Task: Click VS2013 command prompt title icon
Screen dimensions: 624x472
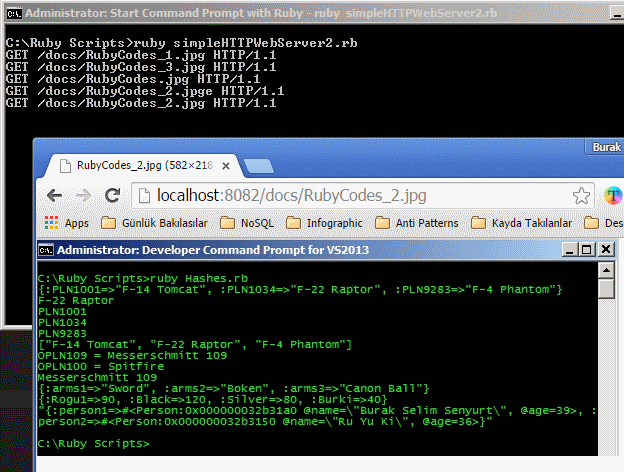Action: point(46,250)
